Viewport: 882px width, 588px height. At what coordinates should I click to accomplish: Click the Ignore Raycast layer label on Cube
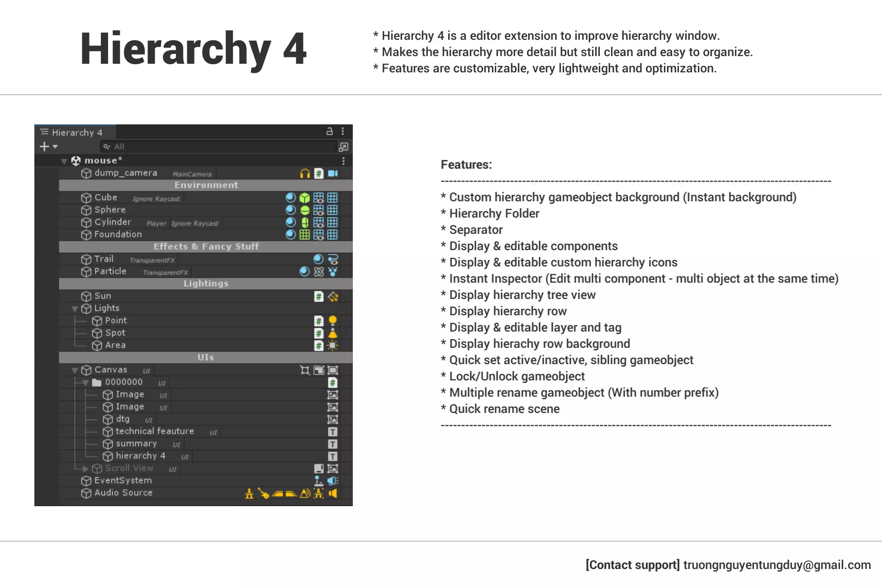[156, 199]
